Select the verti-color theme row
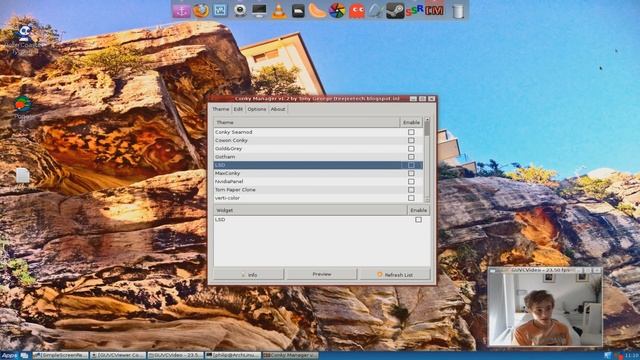The image size is (640, 360). pos(318,198)
